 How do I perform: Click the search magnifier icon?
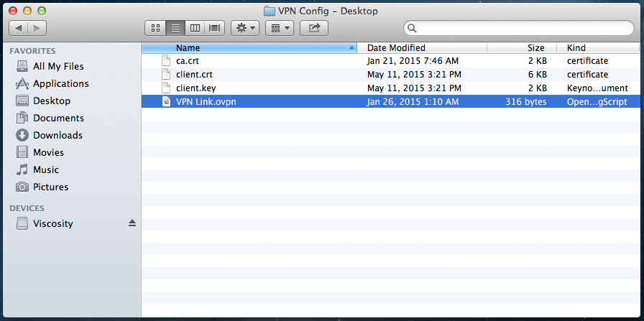tap(412, 28)
